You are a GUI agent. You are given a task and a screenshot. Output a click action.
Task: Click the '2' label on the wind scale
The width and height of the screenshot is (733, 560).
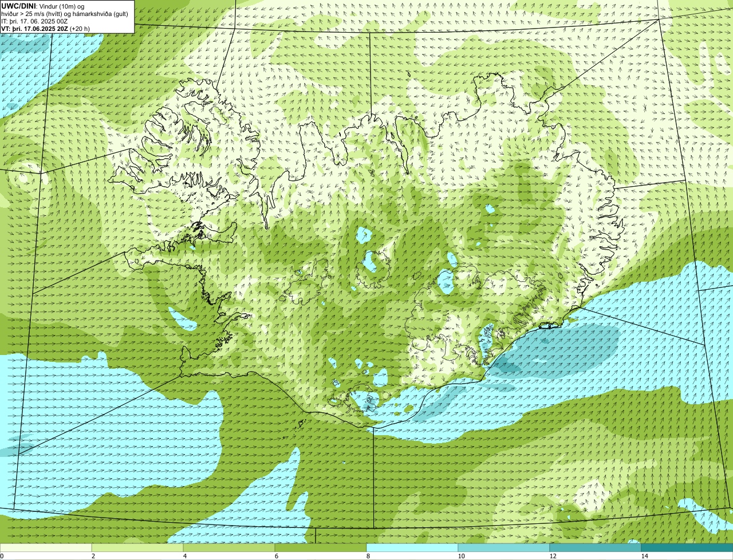click(93, 556)
